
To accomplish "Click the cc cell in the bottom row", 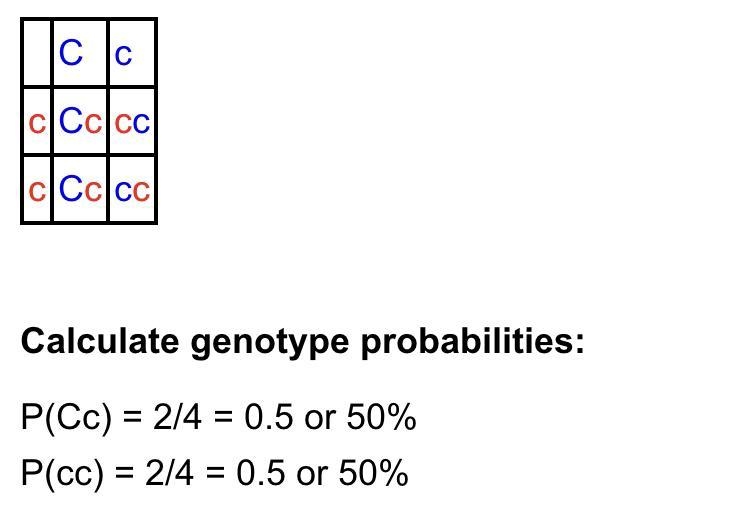I will point(131,189).
